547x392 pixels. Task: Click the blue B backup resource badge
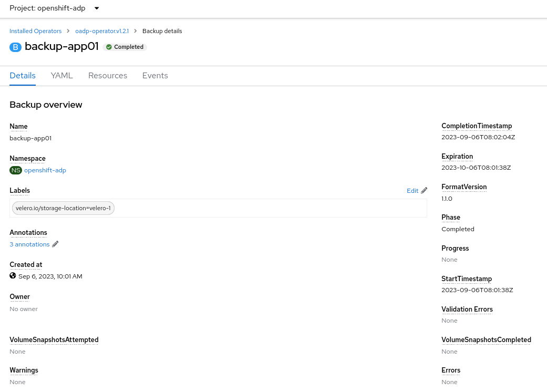[x=15, y=47]
